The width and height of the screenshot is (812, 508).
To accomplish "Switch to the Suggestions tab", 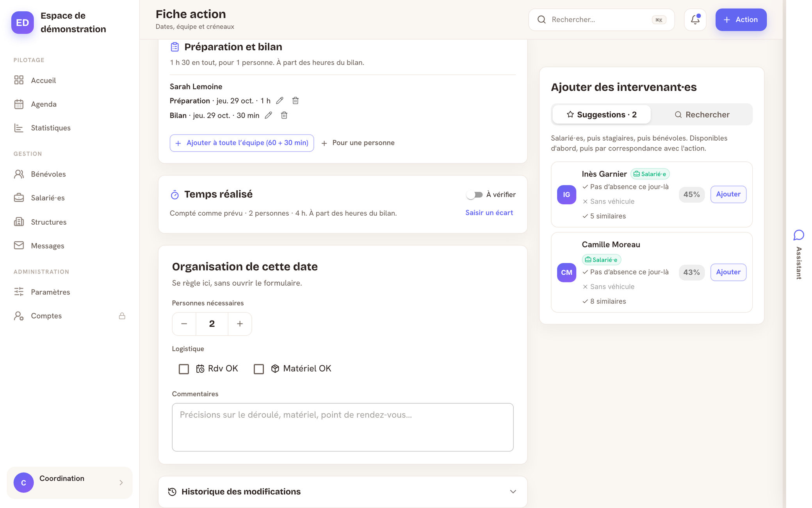I will click(x=602, y=114).
